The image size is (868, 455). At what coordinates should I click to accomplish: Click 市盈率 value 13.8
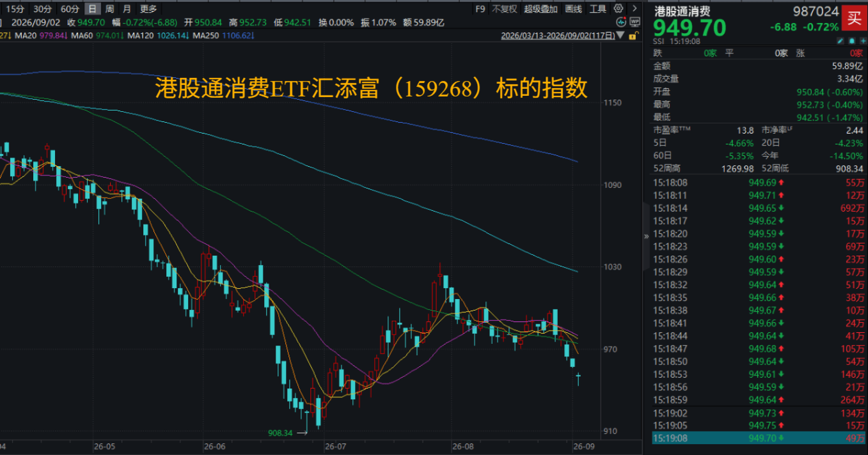click(x=746, y=130)
